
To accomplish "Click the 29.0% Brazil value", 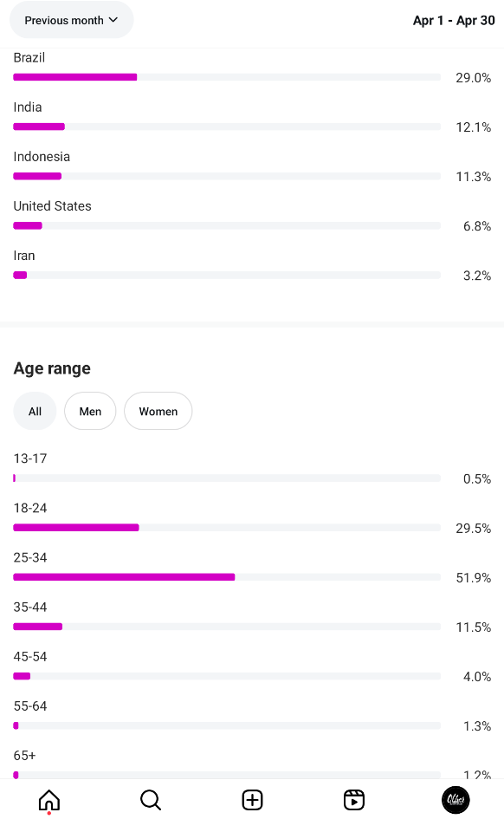I will coord(473,78).
